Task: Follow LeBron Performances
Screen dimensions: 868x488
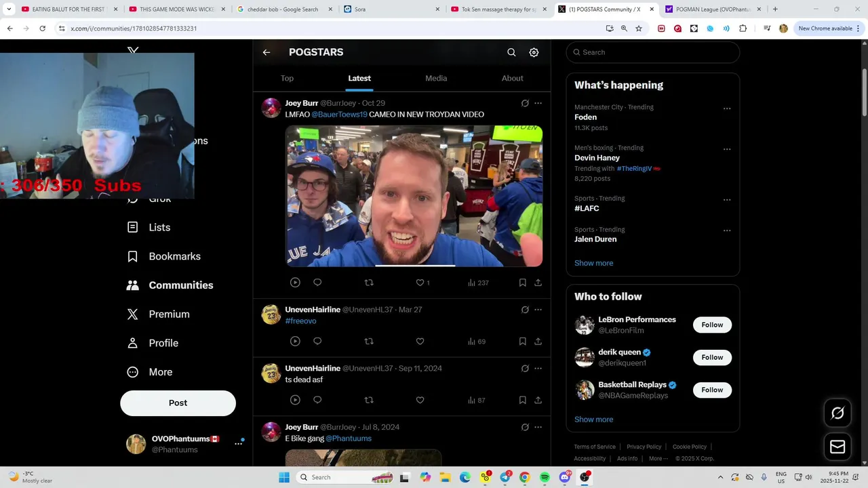Action: (712, 325)
